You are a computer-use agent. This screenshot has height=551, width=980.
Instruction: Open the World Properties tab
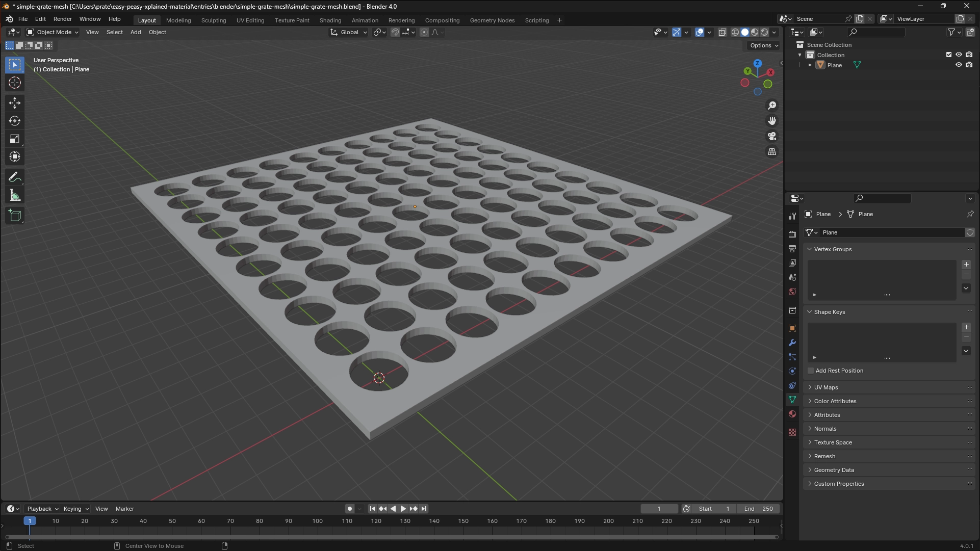tap(792, 292)
